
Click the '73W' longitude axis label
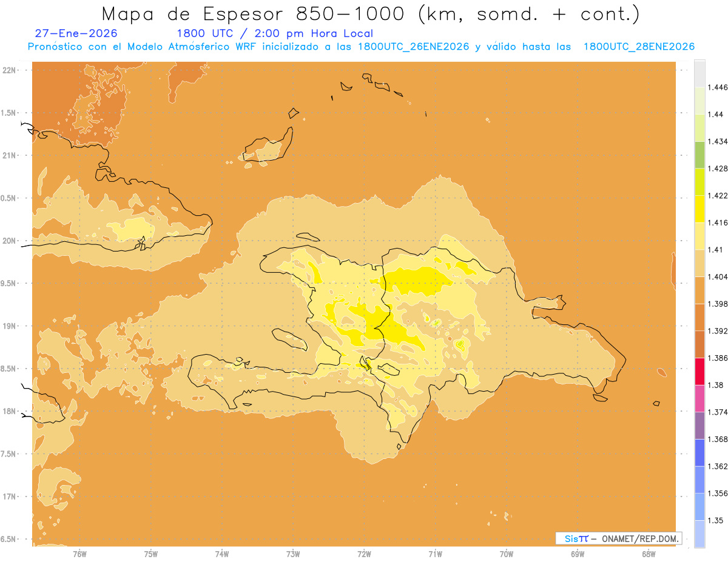point(293,554)
